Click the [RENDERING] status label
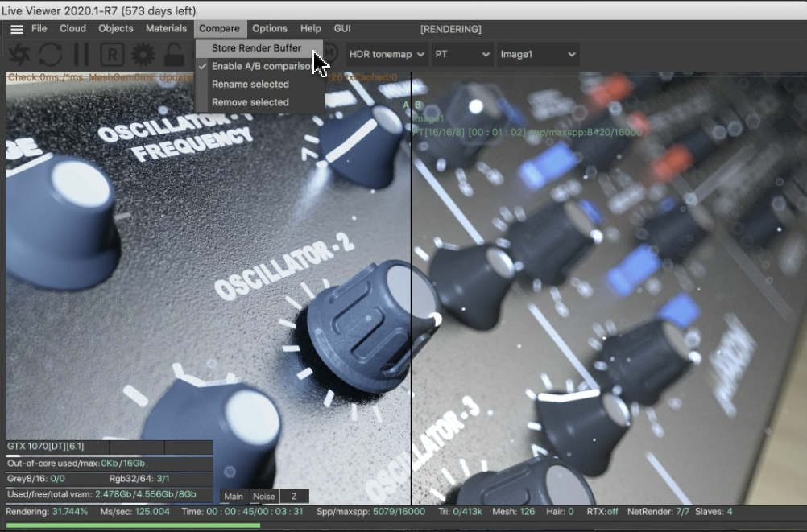This screenshot has width=807, height=532. click(451, 29)
